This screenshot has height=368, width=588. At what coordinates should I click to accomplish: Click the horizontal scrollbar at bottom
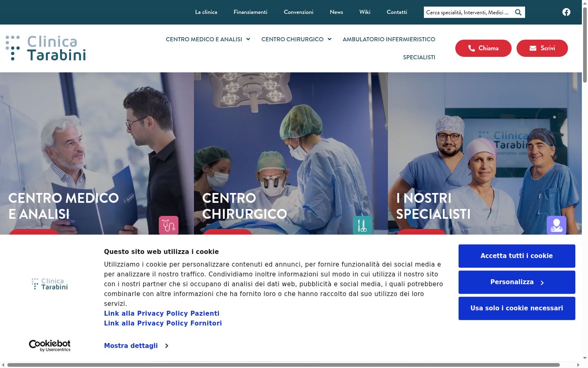coord(283,365)
